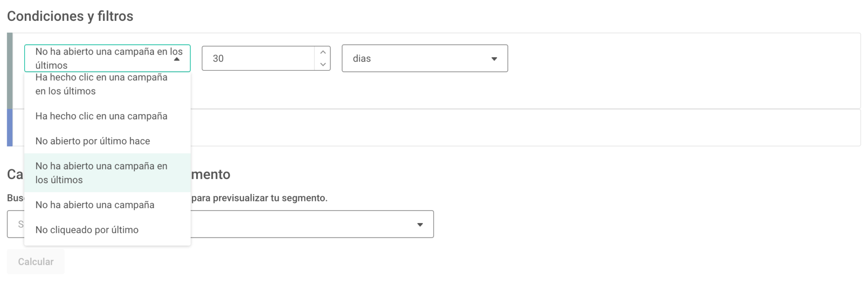Focus the number input showing 30
The width and height of the screenshot is (868, 290).
(259, 59)
